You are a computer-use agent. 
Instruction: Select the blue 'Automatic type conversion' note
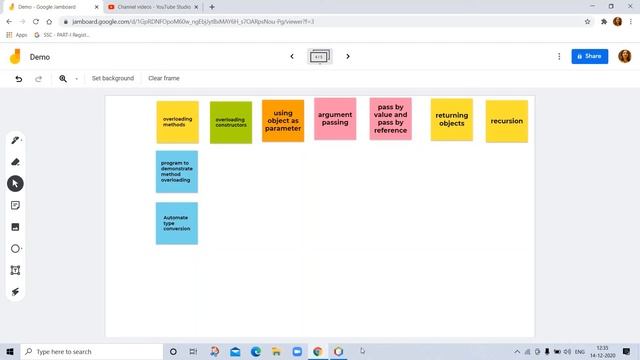pyautogui.click(x=177, y=223)
